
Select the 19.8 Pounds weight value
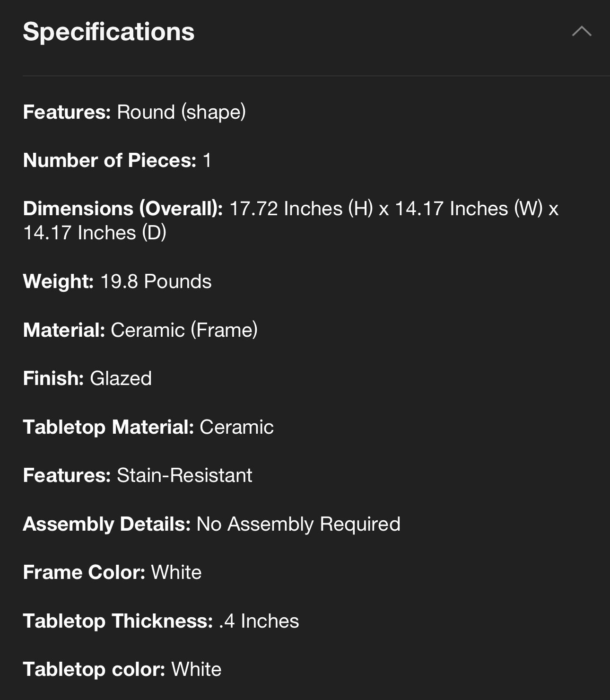coord(156,281)
